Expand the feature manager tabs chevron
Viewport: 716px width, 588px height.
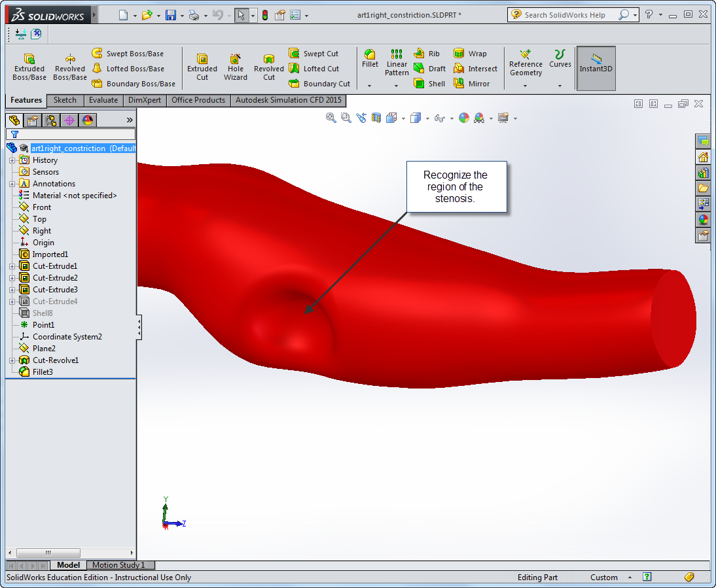tap(130, 120)
